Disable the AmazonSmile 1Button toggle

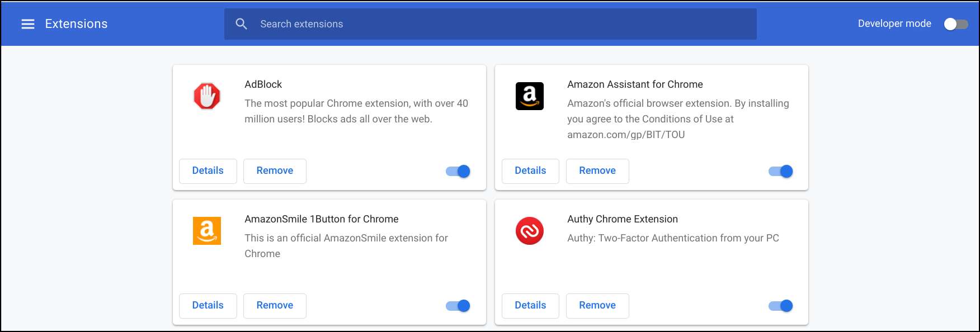point(458,306)
